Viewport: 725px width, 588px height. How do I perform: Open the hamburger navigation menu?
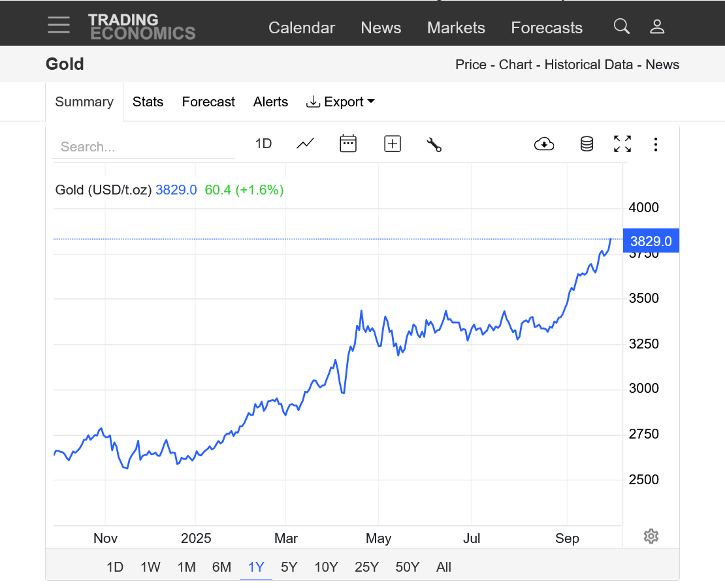(x=59, y=25)
